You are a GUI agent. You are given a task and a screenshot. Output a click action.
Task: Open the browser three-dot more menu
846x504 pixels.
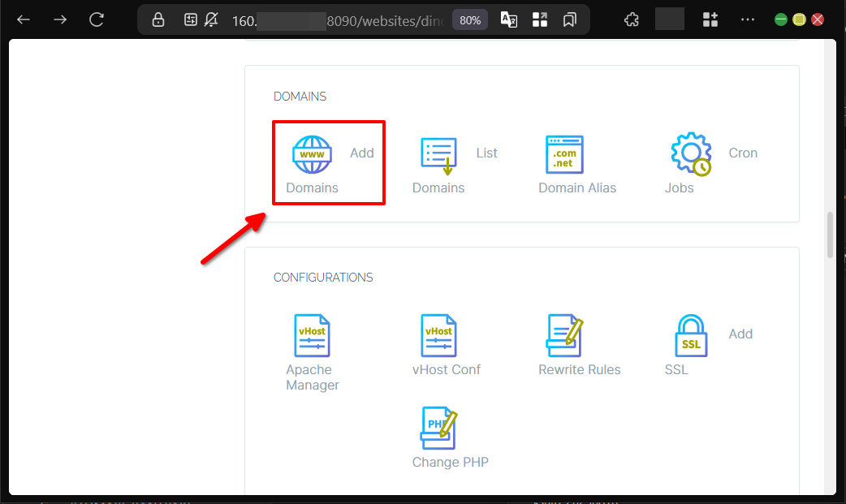click(748, 19)
